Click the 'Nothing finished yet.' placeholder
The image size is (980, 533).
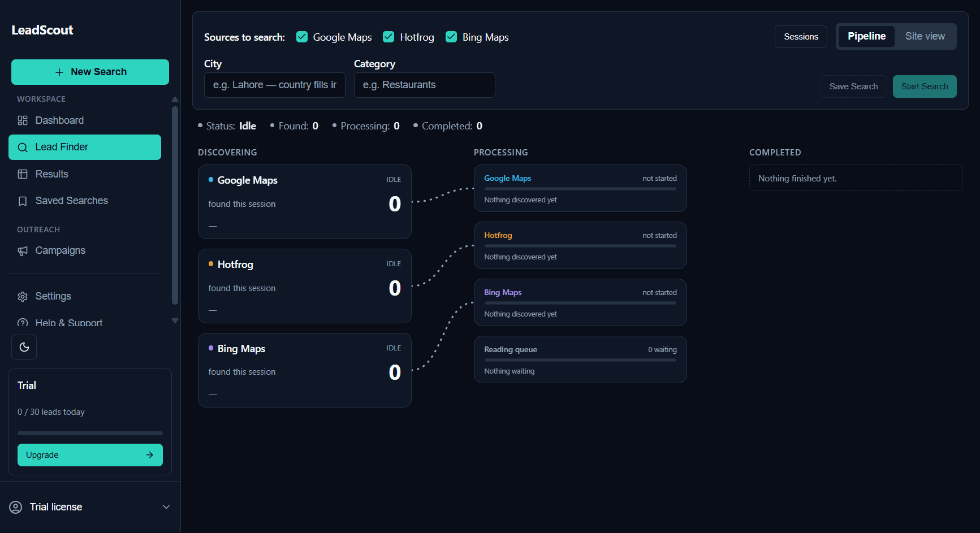(x=856, y=178)
